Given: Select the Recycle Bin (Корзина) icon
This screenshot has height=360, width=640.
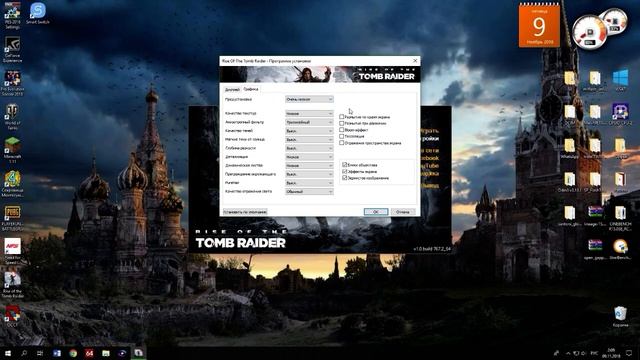Looking at the screenshot, I should [x=620, y=317].
